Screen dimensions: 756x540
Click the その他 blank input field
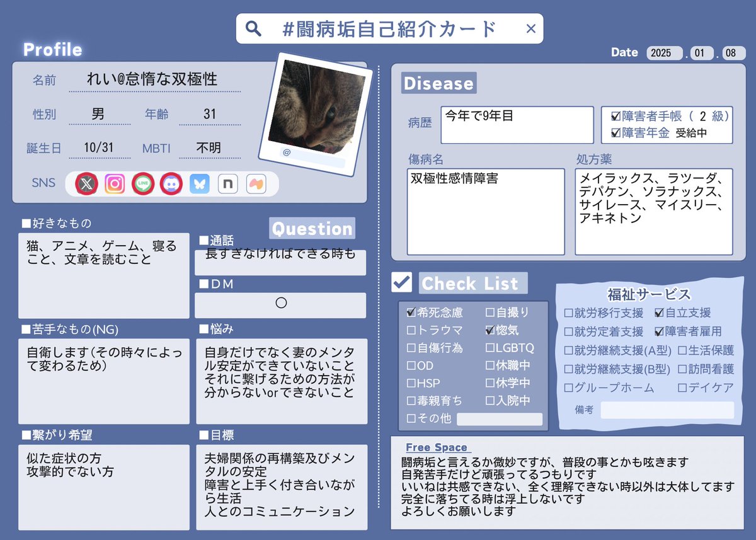[x=500, y=419]
